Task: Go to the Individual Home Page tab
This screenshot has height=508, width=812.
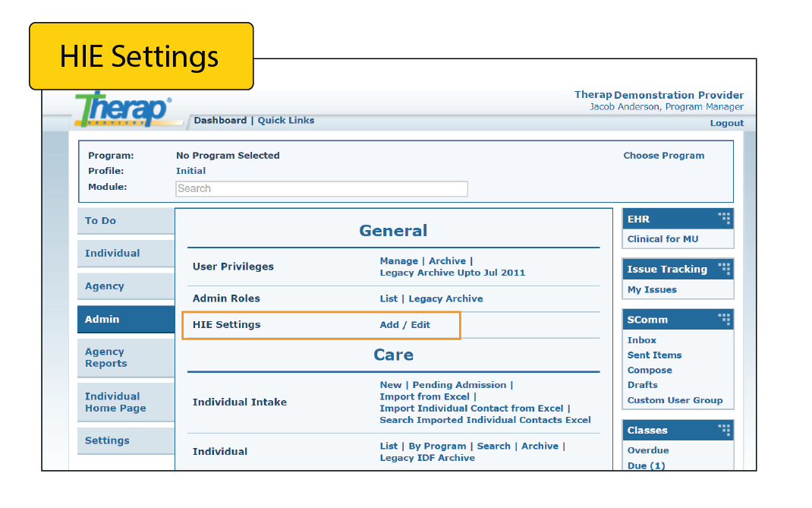Action: [x=126, y=402]
